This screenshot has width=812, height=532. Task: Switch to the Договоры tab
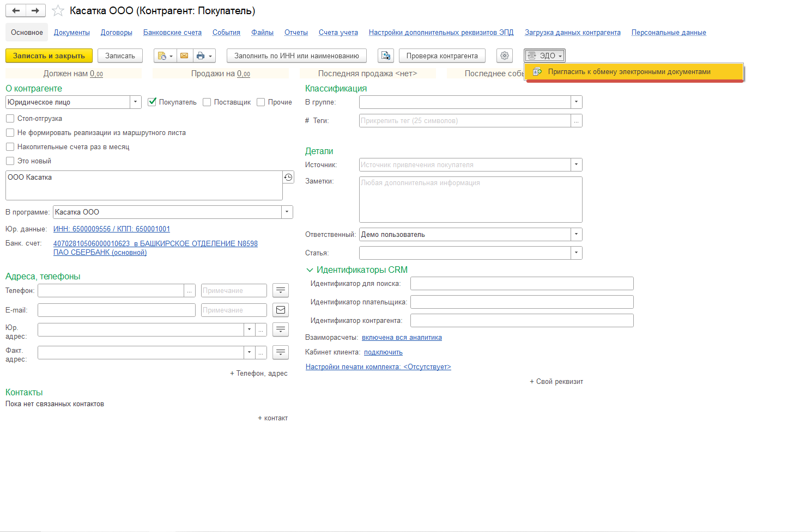click(x=117, y=33)
